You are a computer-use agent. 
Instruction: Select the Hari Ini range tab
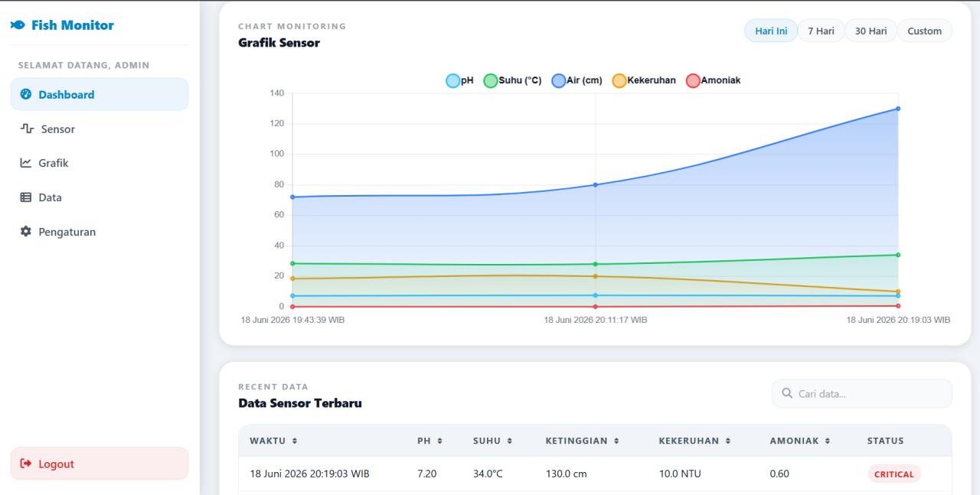tap(771, 31)
